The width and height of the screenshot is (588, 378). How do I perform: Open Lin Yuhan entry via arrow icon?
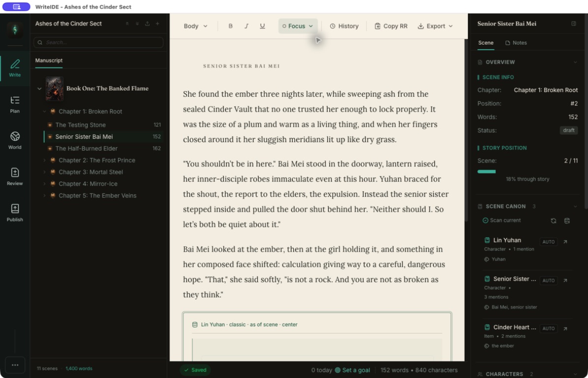[565, 242]
